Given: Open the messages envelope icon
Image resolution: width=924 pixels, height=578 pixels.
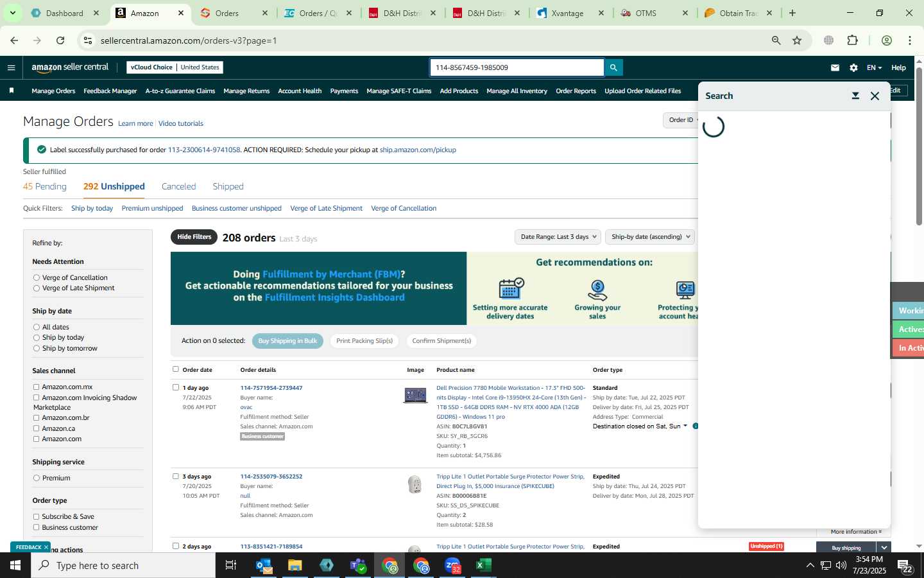Looking at the screenshot, I should tap(835, 67).
